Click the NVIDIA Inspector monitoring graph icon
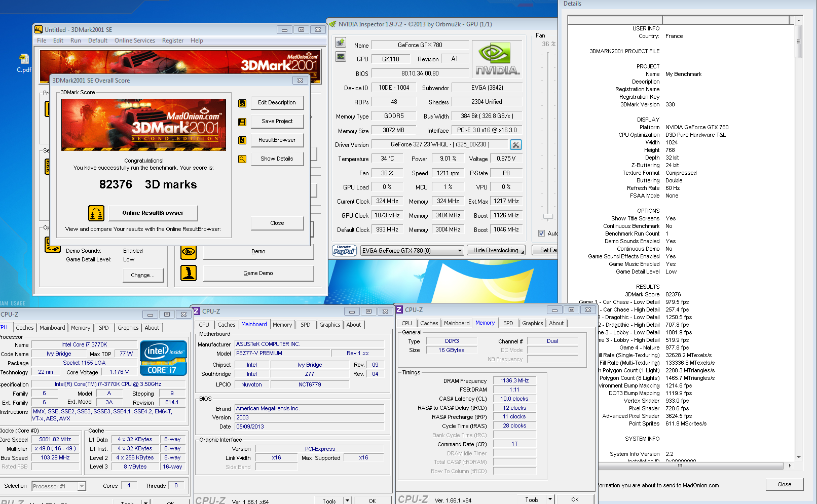 click(x=341, y=57)
